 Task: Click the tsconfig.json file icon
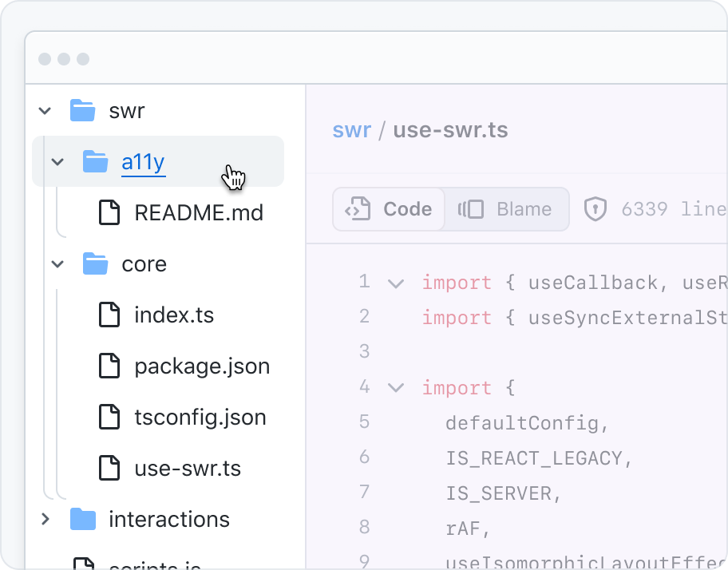(x=109, y=417)
